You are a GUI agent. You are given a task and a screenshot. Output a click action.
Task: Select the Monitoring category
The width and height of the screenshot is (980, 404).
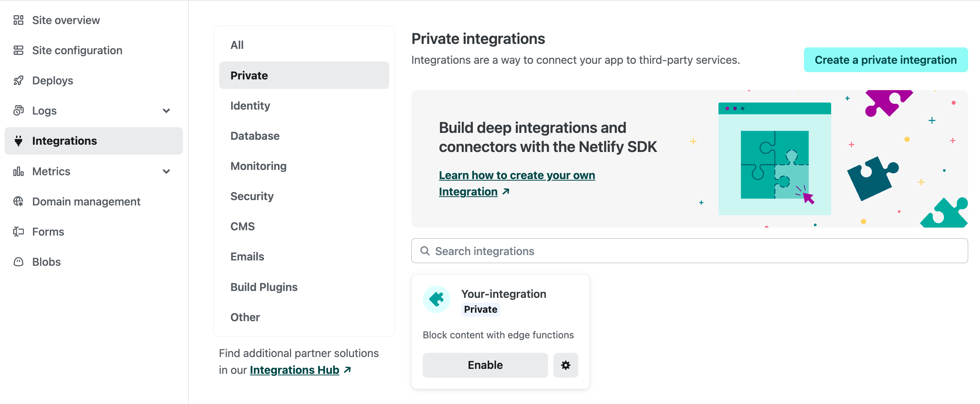pos(304,166)
